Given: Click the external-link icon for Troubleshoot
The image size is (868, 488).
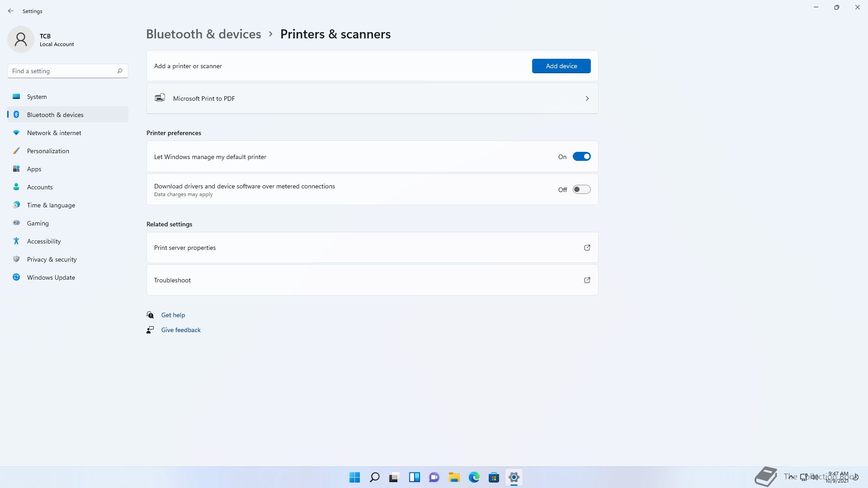Looking at the screenshot, I should point(587,280).
